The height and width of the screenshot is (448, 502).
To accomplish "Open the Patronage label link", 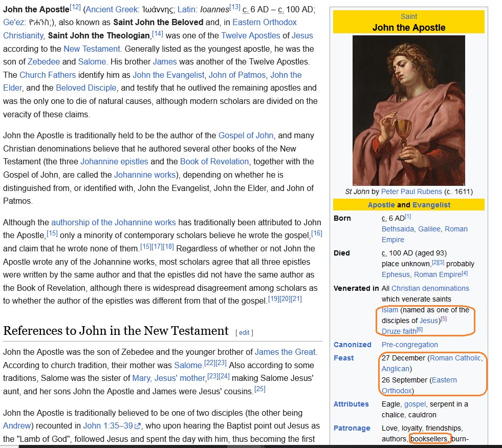I will click(x=352, y=429).
